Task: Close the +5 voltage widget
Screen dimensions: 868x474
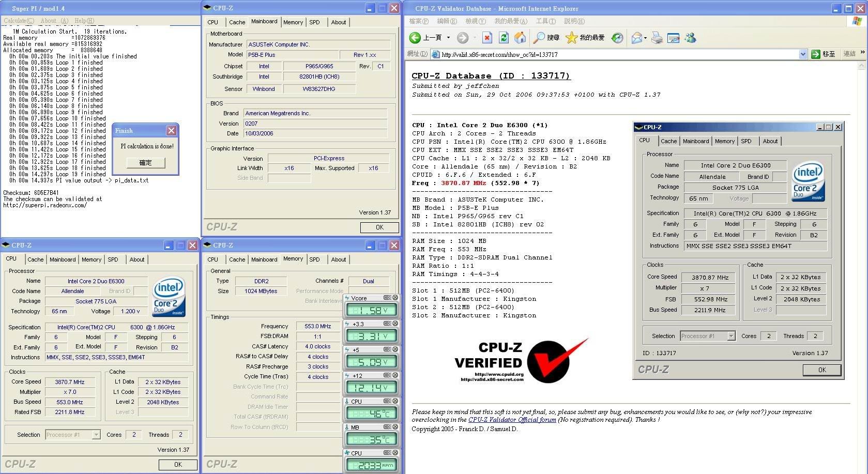Action: click(x=395, y=349)
